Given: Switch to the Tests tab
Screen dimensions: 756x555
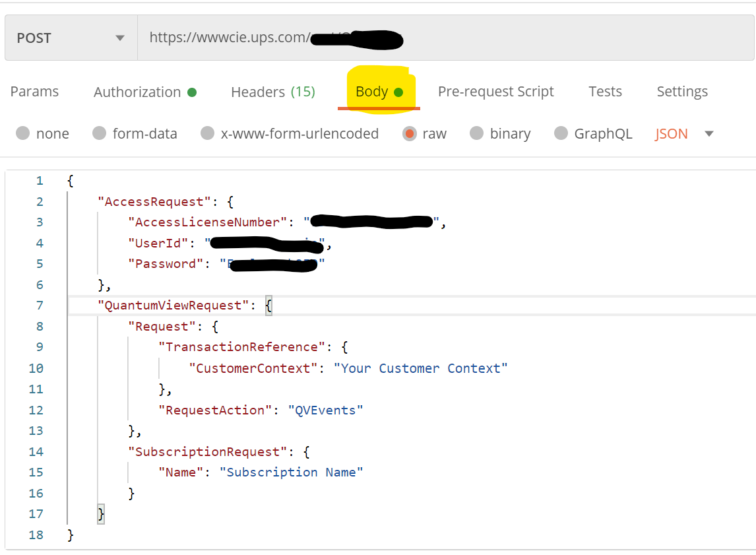Looking at the screenshot, I should [x=605, y=92].
